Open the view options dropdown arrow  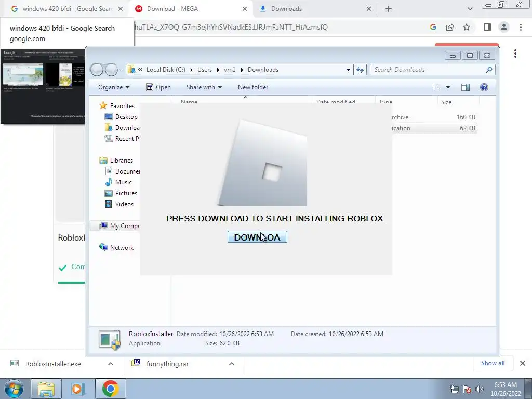coord(448,87)
